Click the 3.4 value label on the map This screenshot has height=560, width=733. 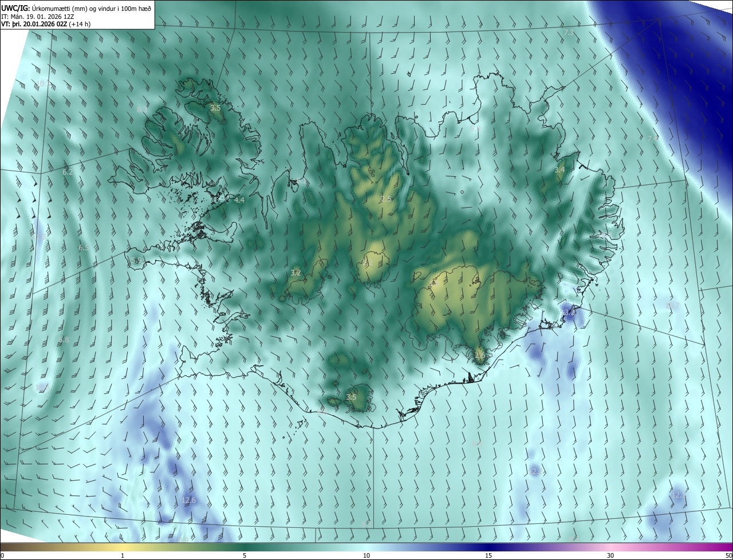pyautogui.click(x=559, y=170)
